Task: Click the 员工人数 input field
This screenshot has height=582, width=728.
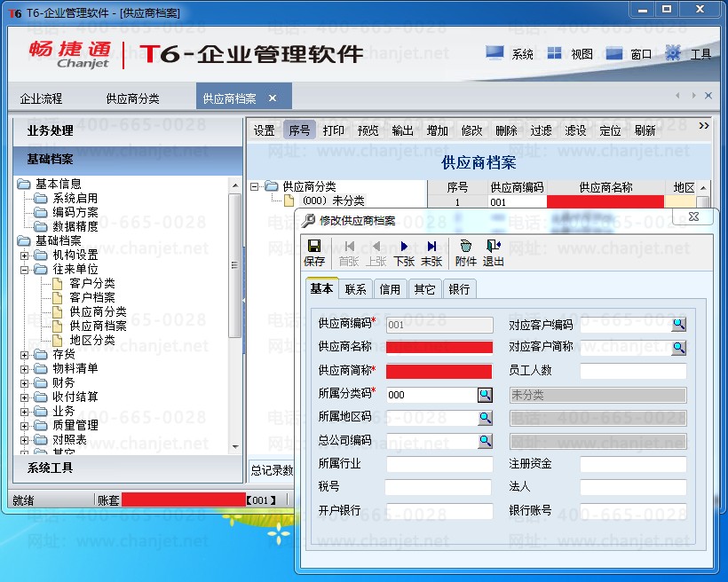Action: (633, 371)
